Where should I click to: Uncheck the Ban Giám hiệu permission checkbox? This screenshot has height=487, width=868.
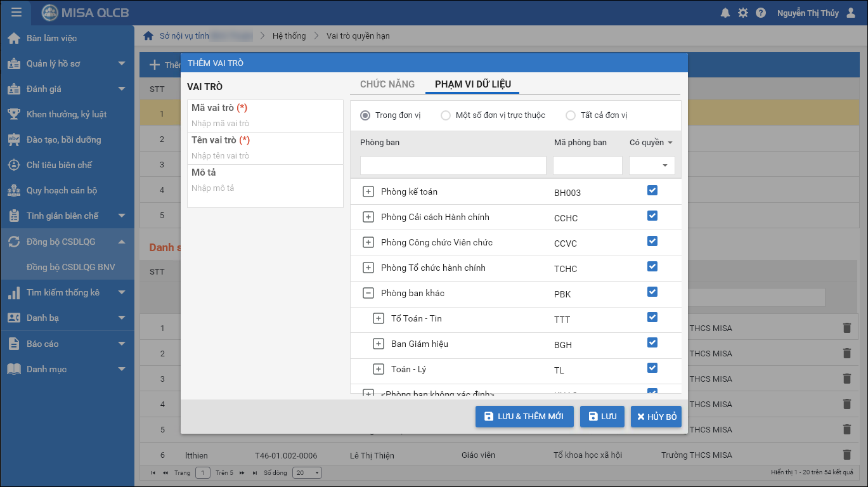[x=652, y=342]
